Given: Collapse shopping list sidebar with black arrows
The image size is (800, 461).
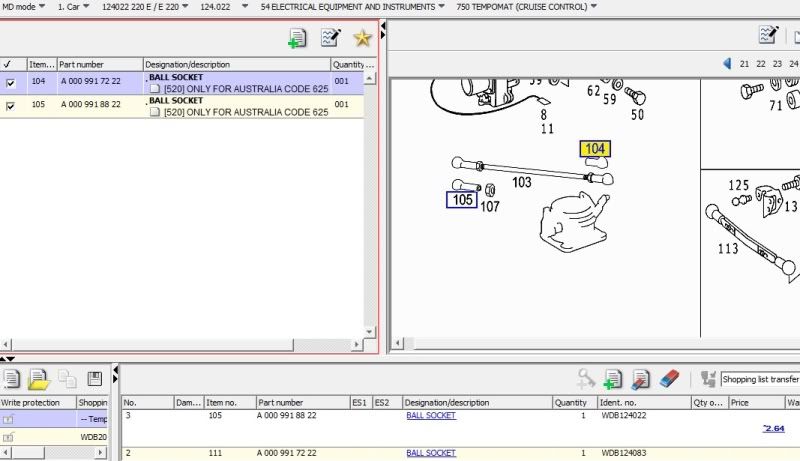Looking at the screenshot, I should point(115,374).
